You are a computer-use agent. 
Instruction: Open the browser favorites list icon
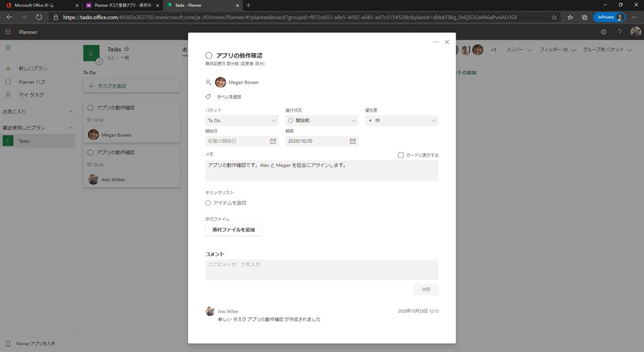tap(570, 17)
